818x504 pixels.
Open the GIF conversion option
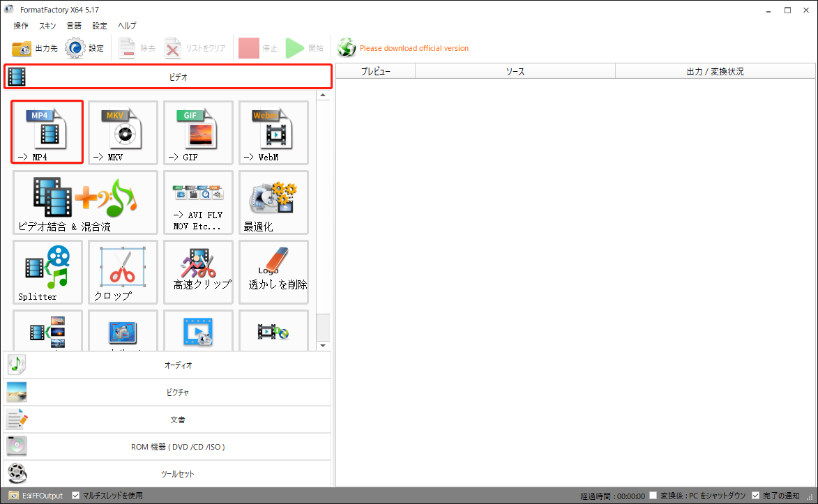[x=198, y=132]
